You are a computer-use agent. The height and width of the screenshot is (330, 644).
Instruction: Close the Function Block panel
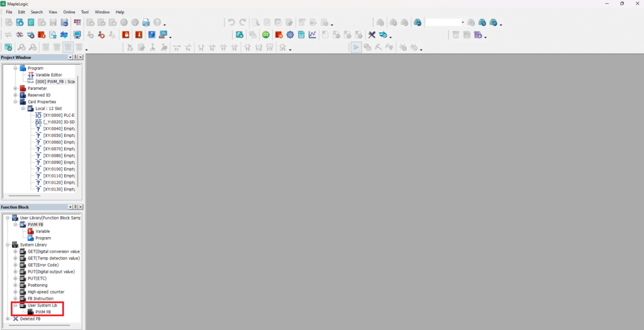(x=80, y=207)
